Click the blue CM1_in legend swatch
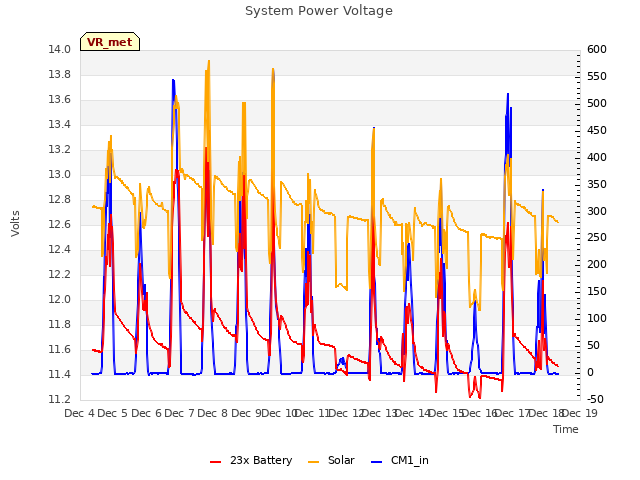The height and width of the screenshot is (480, 640). click(x=376, y=462)
